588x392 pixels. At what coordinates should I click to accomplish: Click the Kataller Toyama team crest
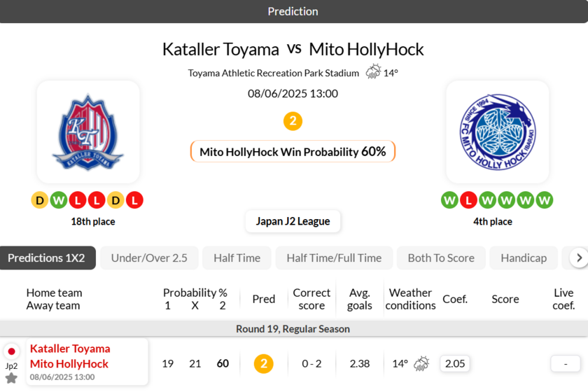click(88, 132)
